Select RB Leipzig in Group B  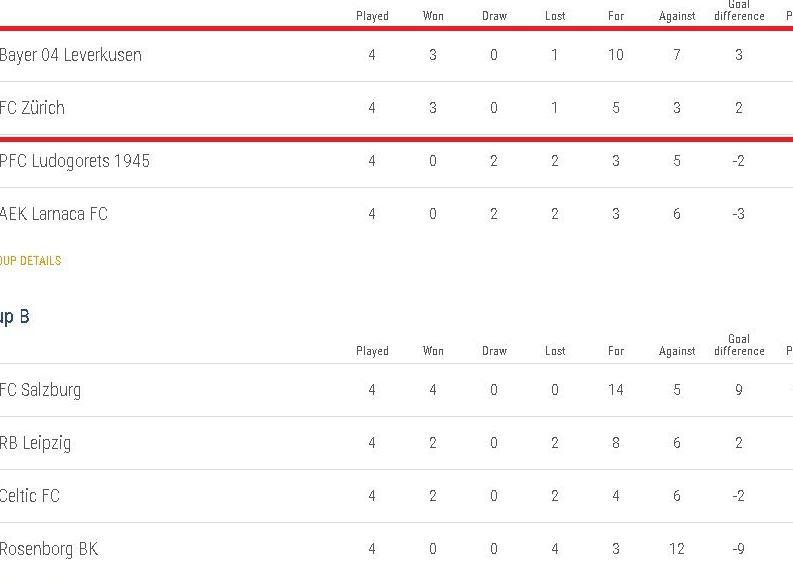point(35,443)
